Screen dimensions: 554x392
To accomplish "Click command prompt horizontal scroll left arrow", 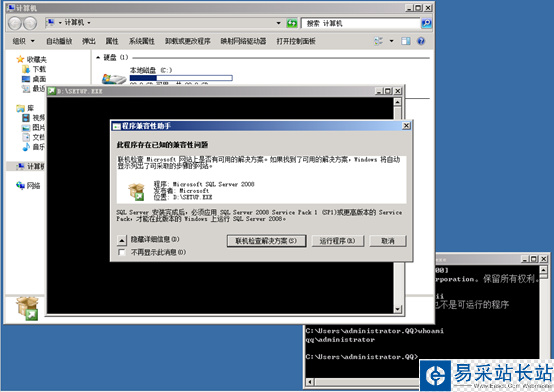I will click(310, 382).
